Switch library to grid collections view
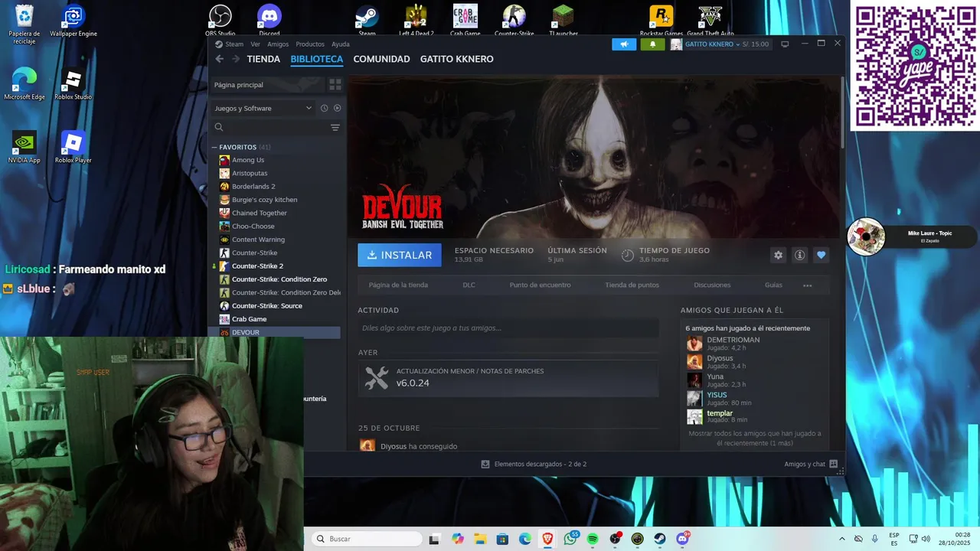980x551 pixels. point(335,84)
